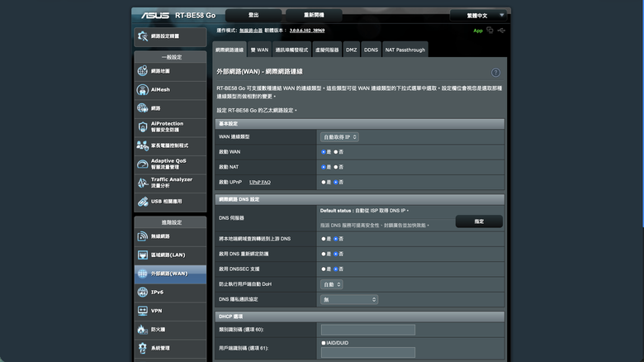644x362 pixels.
Task: Click the client identifier option 61 field
Action: (x=368, y=353)
